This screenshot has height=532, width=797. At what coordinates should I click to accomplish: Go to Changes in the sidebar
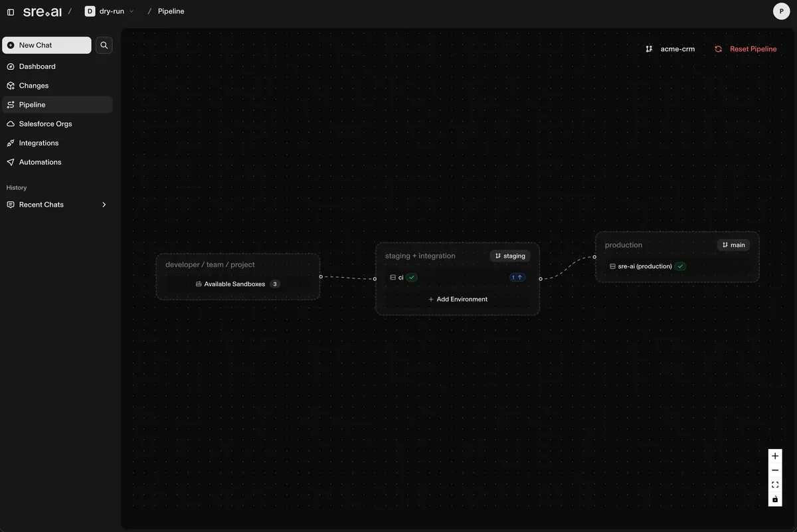point(57,86)
